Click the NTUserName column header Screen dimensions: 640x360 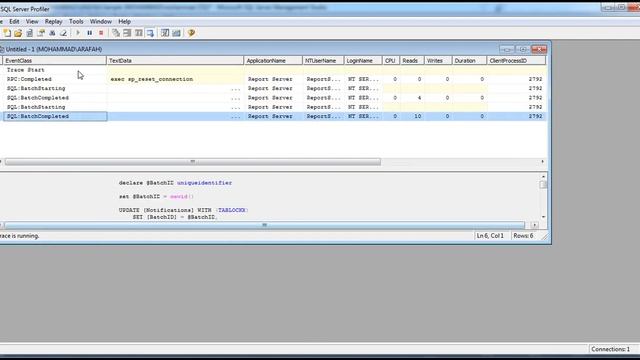pyautogui.click(x=323, y=60)
